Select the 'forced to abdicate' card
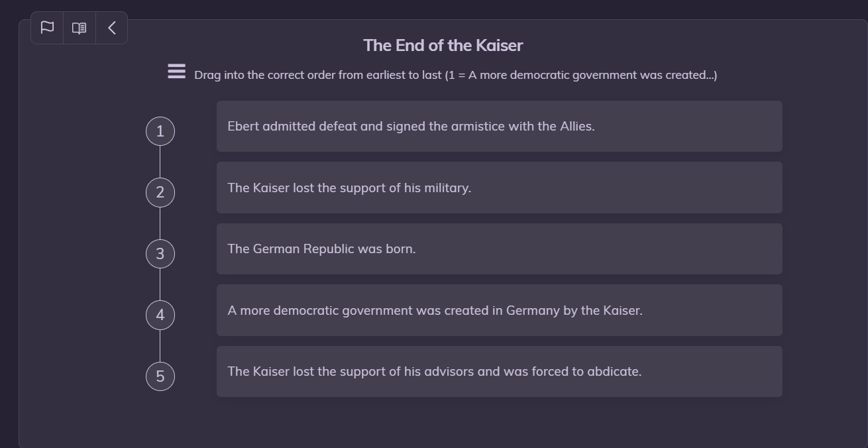The image size is (868, 448). pos(499,372)
